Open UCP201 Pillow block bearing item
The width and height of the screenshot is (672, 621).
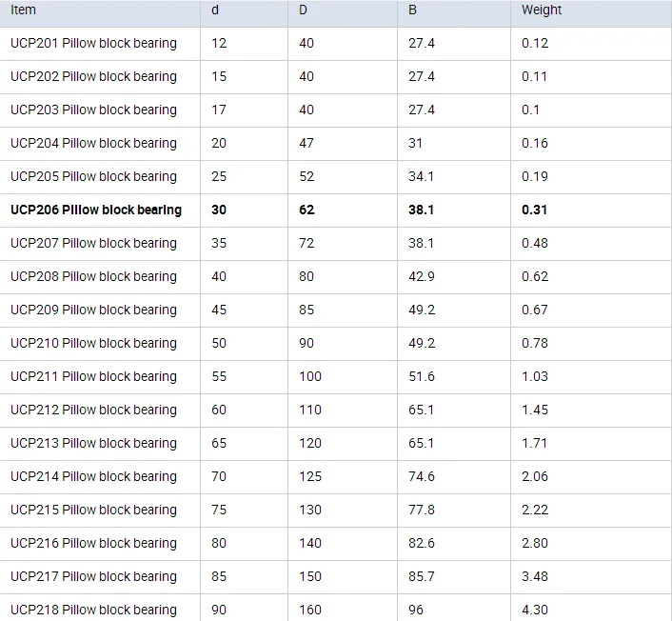(93, 43)
